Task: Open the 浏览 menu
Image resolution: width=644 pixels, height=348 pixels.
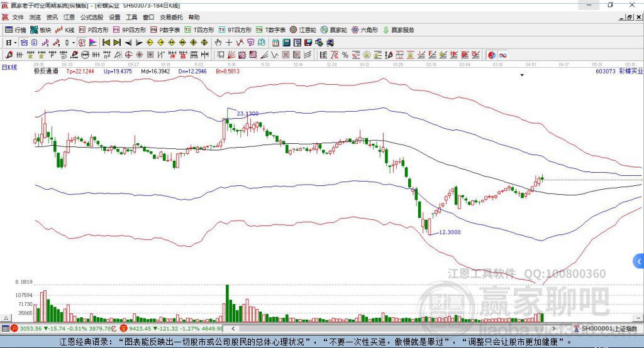Action: (35, 17)
